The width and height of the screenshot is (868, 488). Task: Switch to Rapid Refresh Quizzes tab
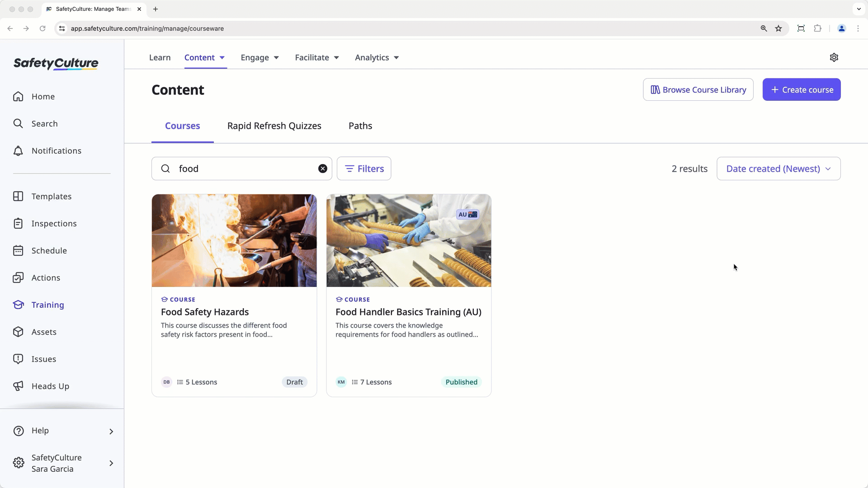pos(274,126)
